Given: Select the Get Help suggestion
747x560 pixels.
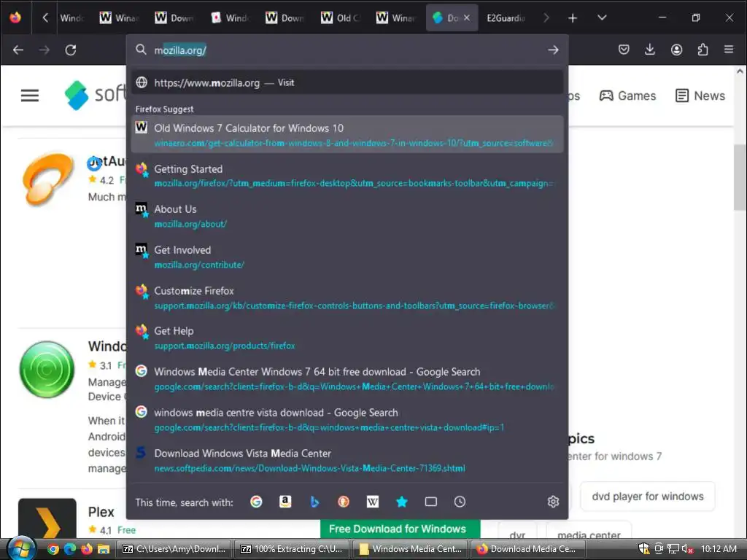Looking at the screenshot, I should click(x=347, y=338).
